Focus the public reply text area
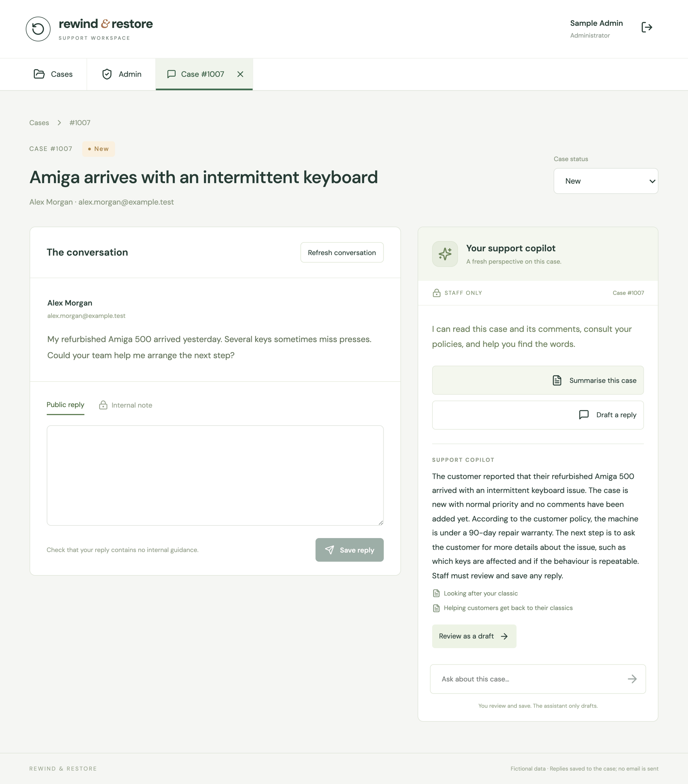The height and width of the screenshot is (784, 688). [215, 475]
